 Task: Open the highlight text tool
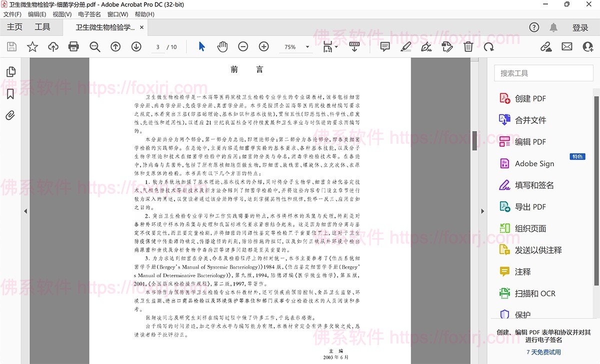point(406,46)
